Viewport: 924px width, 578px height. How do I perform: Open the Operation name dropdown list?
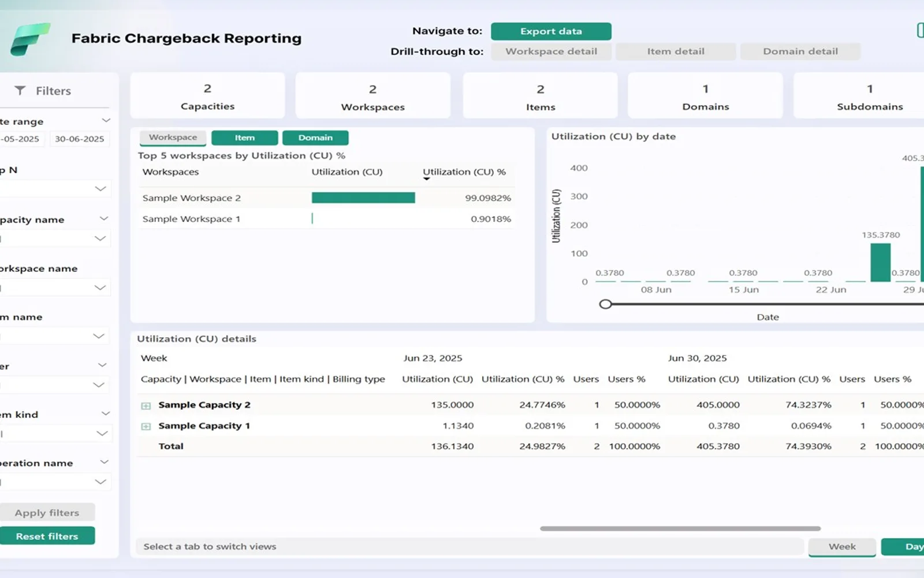coord(100,481)
